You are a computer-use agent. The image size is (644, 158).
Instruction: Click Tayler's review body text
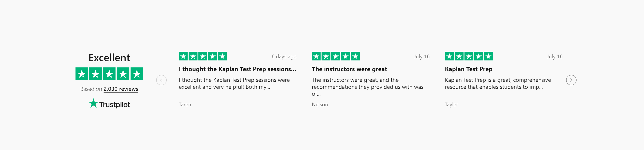pos(498,84)
